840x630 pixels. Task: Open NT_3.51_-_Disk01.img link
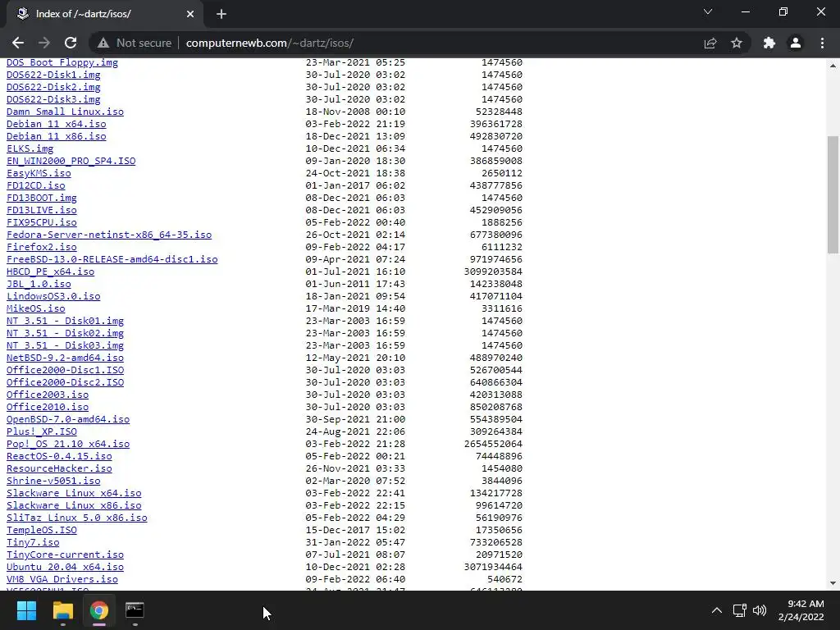point(65,322)
